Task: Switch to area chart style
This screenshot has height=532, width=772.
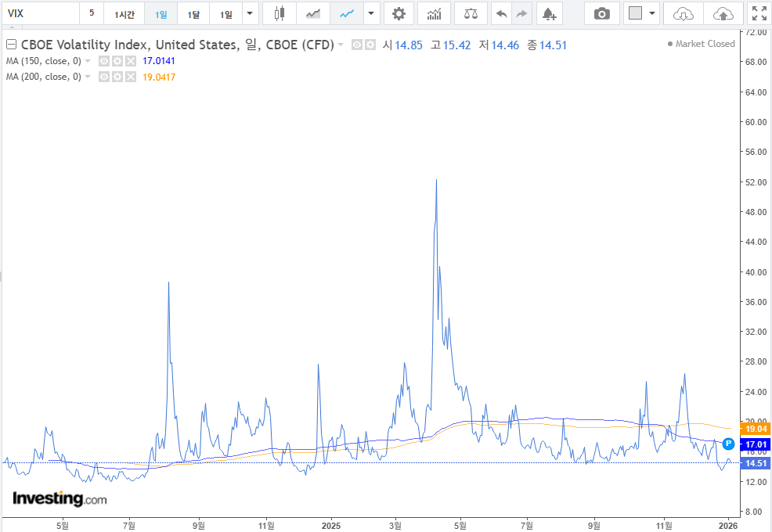Action: (313, 13)
